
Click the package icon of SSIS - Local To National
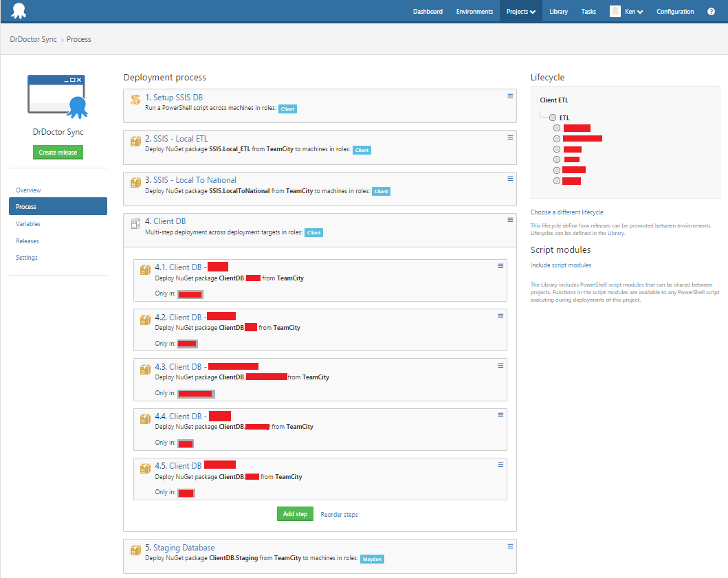point(135,183)
